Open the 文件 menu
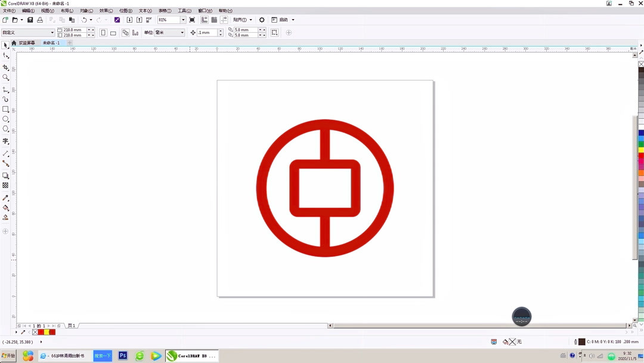 (x=8, y=10)
